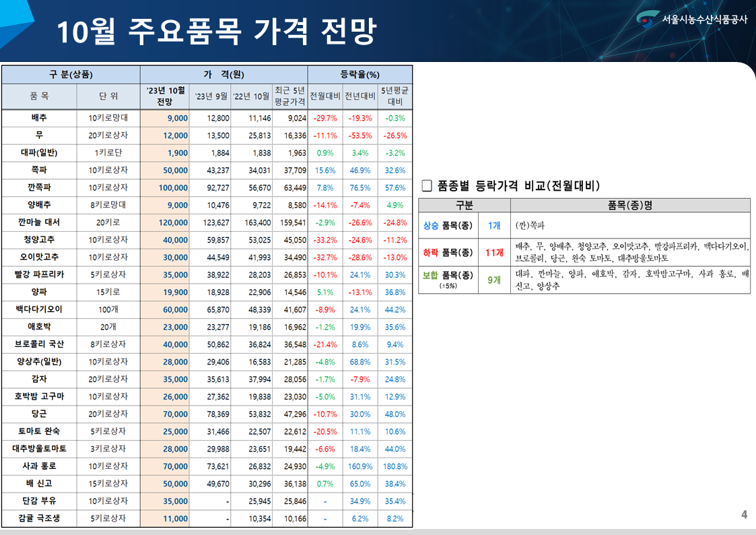Select the 배 신고 item cell
This screenshot has height=535, width=756.
tap(39, 483)
